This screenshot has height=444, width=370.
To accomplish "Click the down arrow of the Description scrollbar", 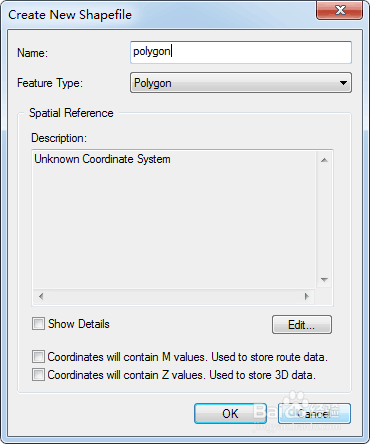I will click(324, 280).
